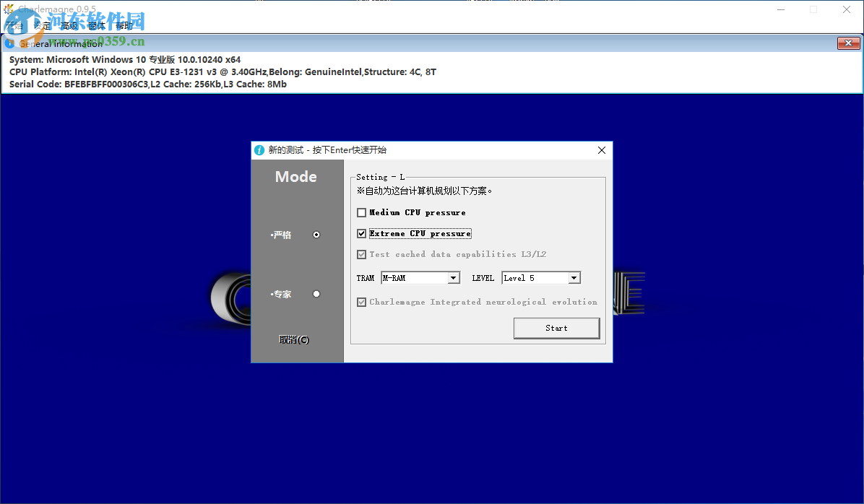Click the Start button

pos(556,329)
